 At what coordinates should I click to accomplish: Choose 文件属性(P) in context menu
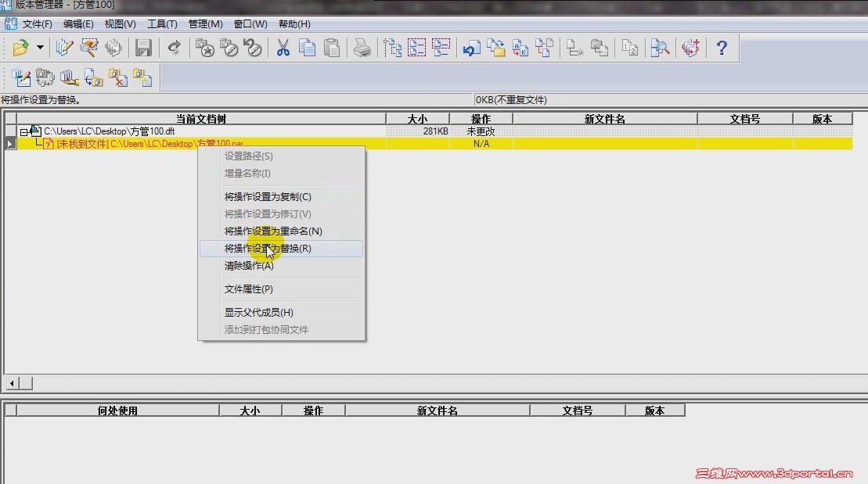coord(281,289)
